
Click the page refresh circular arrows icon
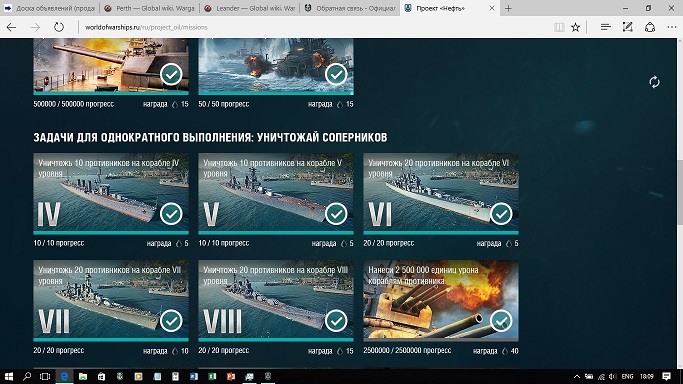pyautogui.click(x=654, y=82)
